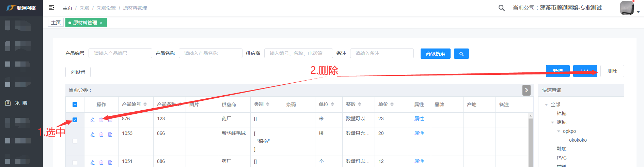Collapse the quick query panel with the double-arrow icon

click(x=526, y=90)
